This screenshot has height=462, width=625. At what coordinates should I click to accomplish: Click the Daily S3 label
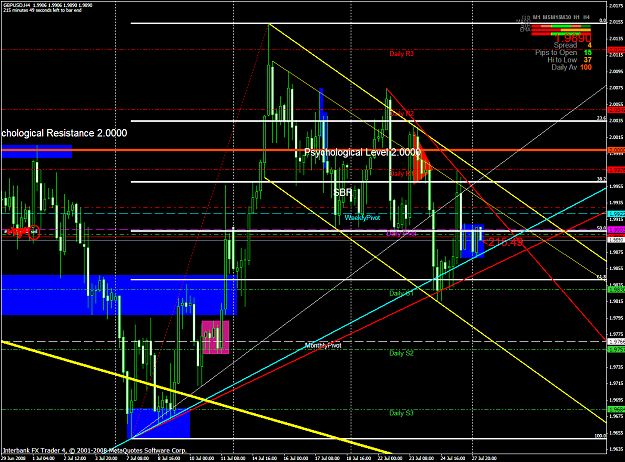401,413
